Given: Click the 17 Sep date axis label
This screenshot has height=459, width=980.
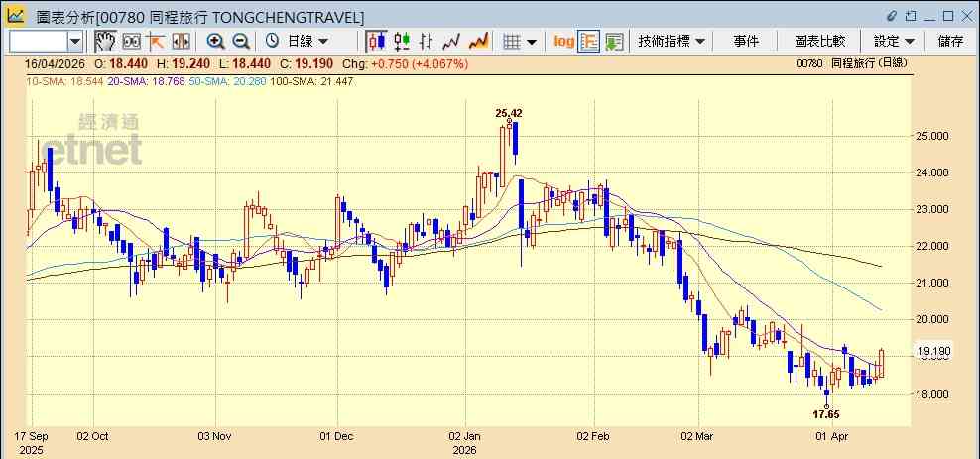Looking at the screenshot, I should pos(30,436).
